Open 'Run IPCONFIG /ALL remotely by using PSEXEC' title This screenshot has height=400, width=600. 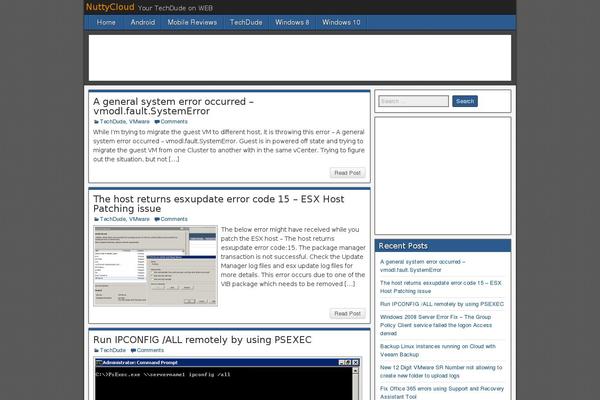[x=202, y=340]
